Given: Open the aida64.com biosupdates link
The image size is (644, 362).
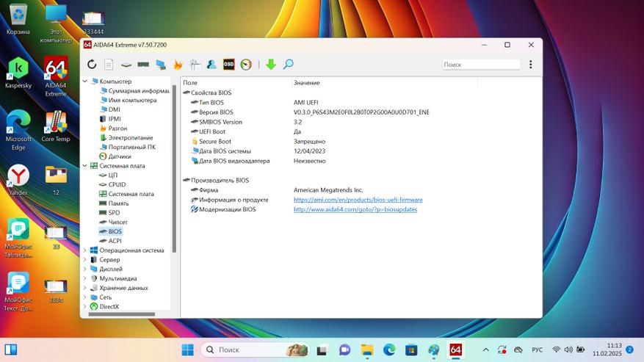Looking at the screenshot, I should (355, 209).
